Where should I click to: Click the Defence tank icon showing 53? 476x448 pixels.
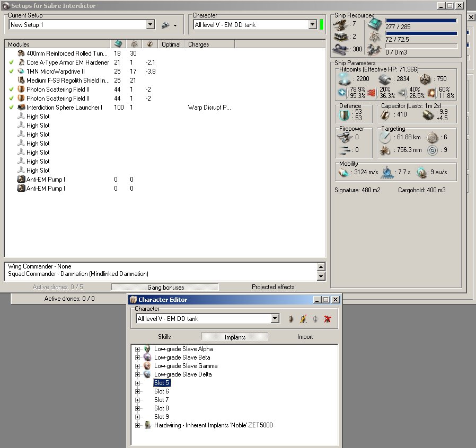point(344,115)
